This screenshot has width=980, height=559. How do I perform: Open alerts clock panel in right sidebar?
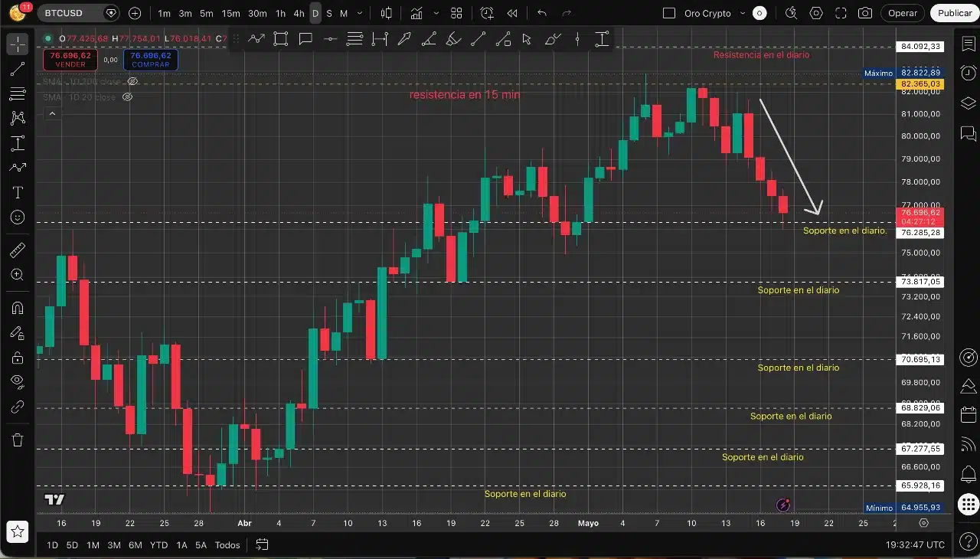point(968,74)
